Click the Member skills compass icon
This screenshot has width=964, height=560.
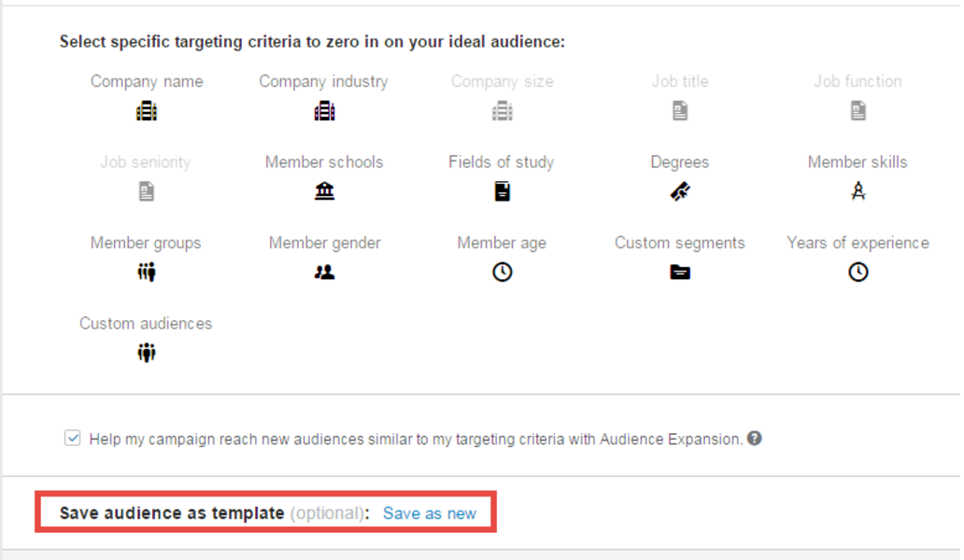(858, 191)
